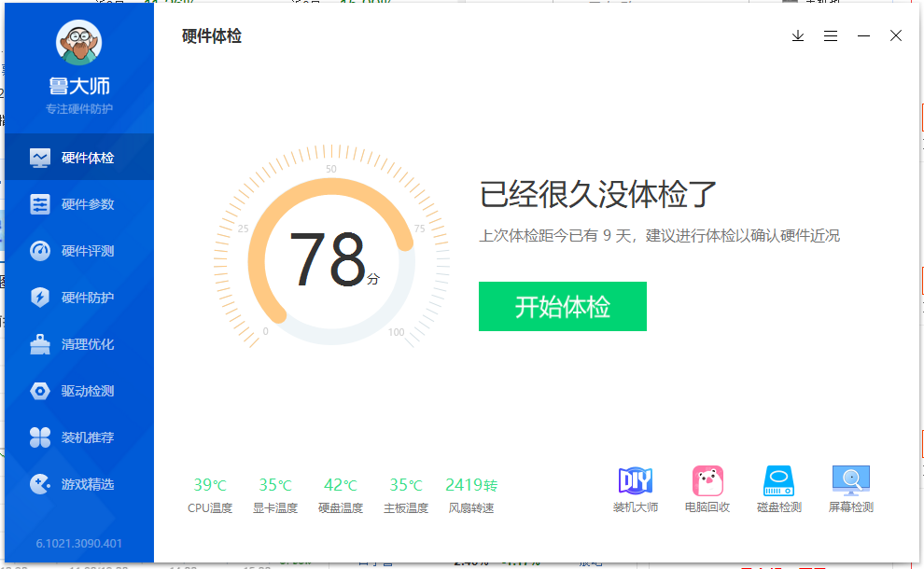Screen dimensions: 924x569
Task: Click the 鲁大师 avatar logo
Action: tap(79, 44)
